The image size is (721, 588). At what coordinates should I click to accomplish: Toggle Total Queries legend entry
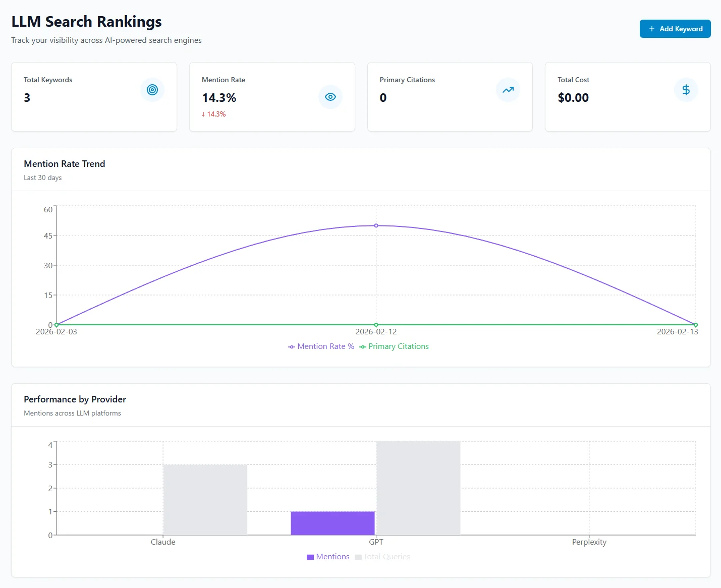382,557
